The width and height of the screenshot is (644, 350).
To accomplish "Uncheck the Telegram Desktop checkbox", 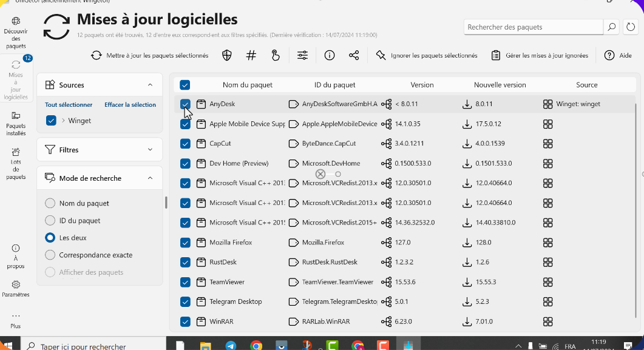I will (x=185, y=301).
